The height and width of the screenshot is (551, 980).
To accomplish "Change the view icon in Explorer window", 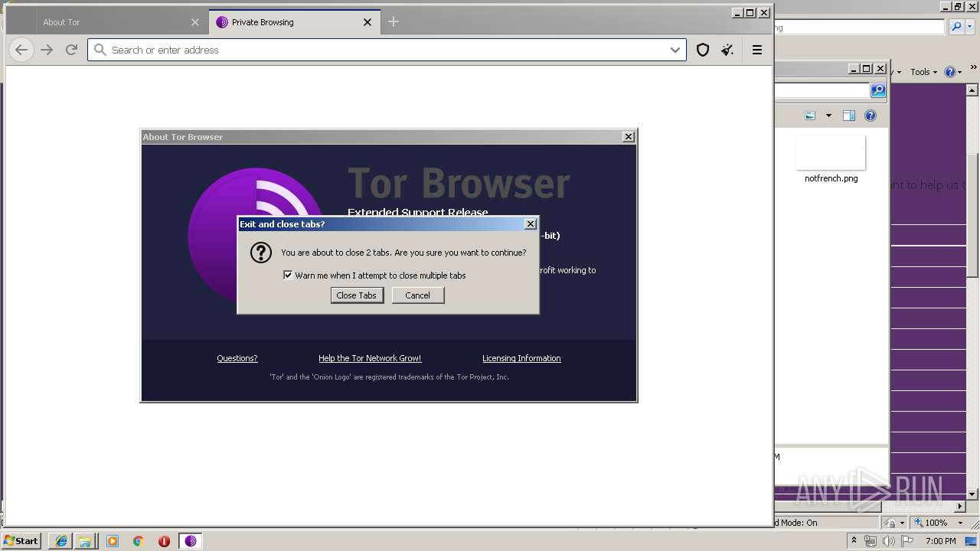I will pyautogui.click(x=810, y=116).
